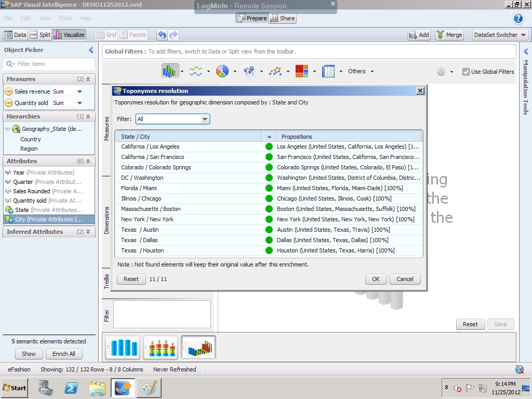This screenshot has height=399, width=532.
Task: Open the chart settings gear icon
Action: pyautogui.click(x=441, y=72)
